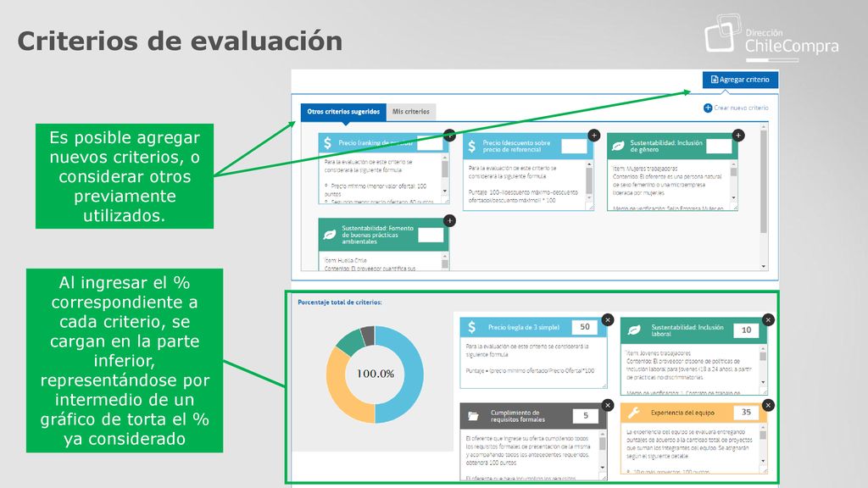Edit the 5 percent value of Cumplimiento
This screenshot has width=868, height=488.
[585, 415]
